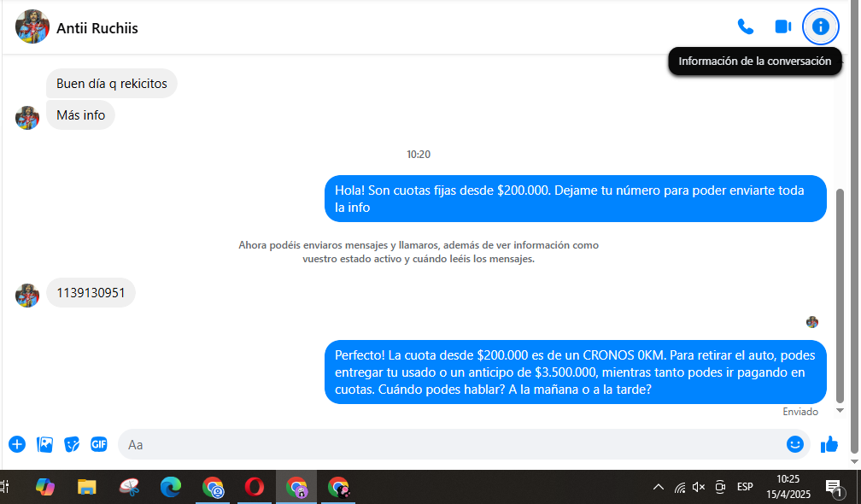
Task: Select the 1139130951 message bubble
Action: click(91, 294)
